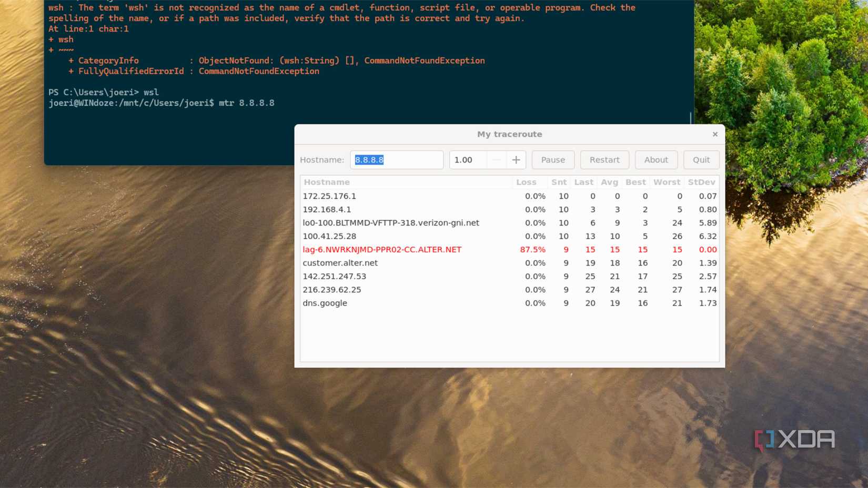Screen dimensions: 868x488
Task: Select the 192.168.4.1 hop row
Action: pos(509,209)
